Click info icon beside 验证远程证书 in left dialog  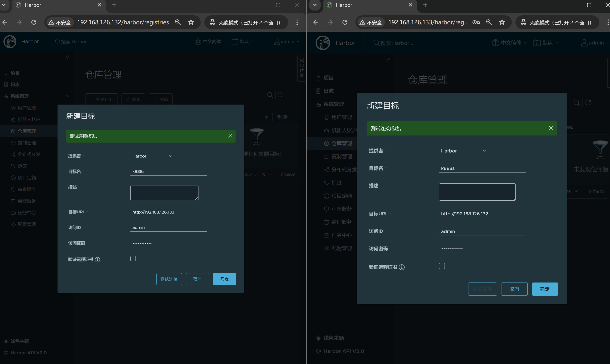[x=97, y=259]
